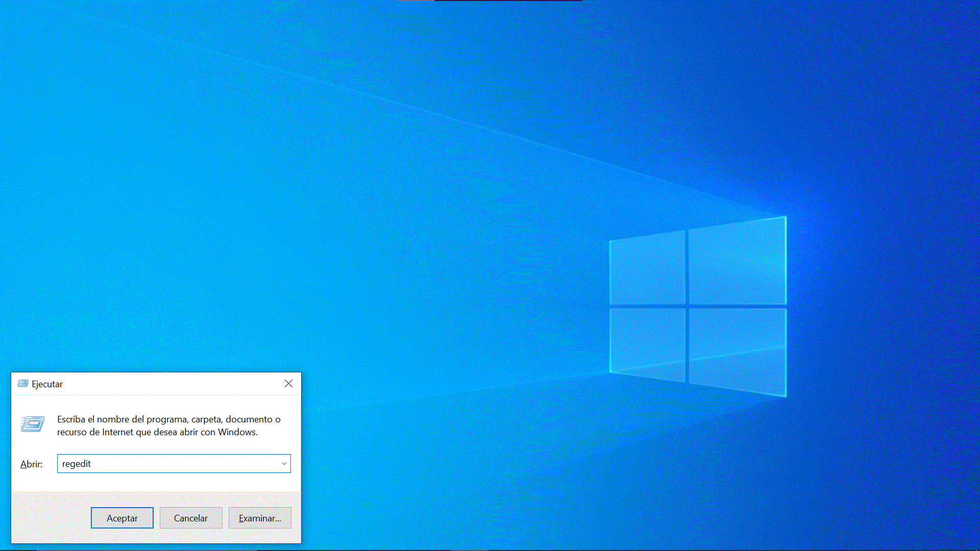Image resolution: width=980 pixels, height=551 pixels.
Task: Expand the Abrir history dropdown arrow
Action: [x=284, y=464]
